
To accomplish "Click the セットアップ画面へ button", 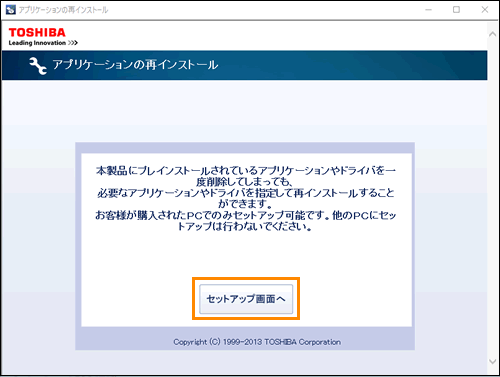I will click(x=246, y=299).
